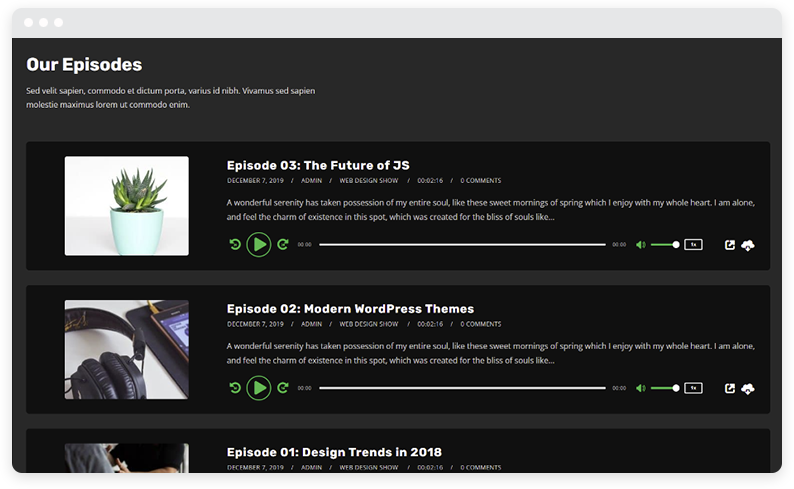Click DECEMBER 7, 2019 date under Episode 03

255,181
